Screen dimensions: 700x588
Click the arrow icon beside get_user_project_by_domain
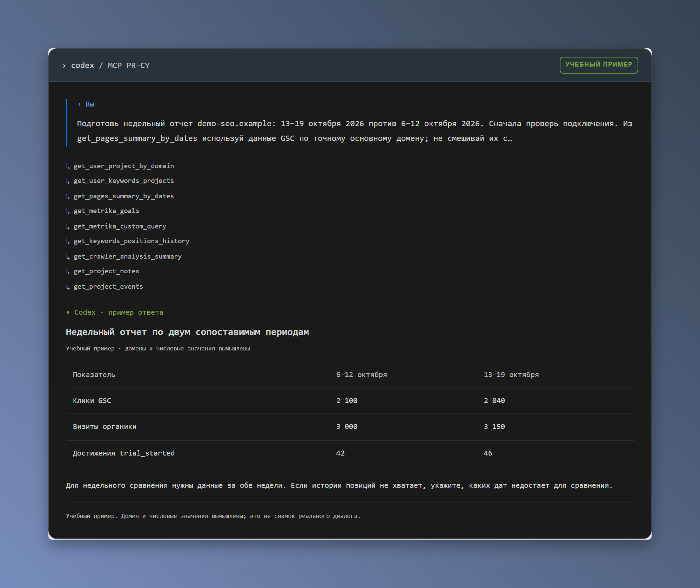pos(68,166)
